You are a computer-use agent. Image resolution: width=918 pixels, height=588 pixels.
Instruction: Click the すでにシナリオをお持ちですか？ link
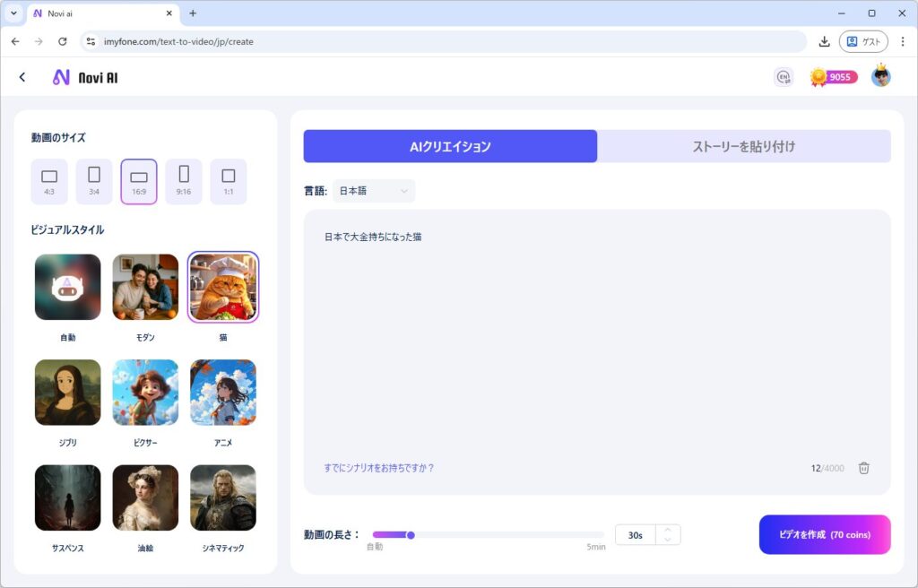pos(379,468)
